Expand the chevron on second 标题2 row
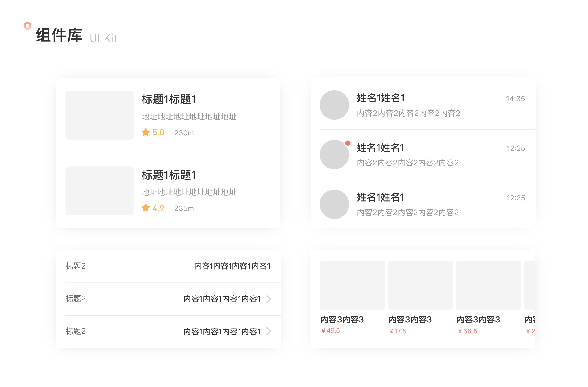Viewport: 588px width, 387px height. 269,299
